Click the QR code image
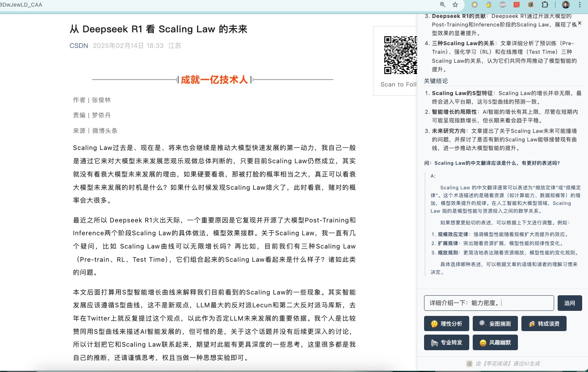The width and height of the screenshot is (588, 372). [400, 55]
